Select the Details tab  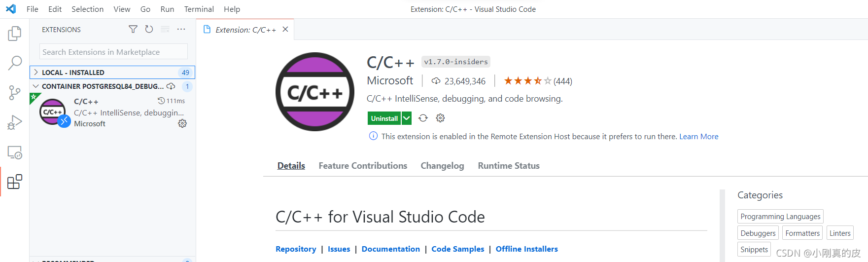(x=291, y=166)
